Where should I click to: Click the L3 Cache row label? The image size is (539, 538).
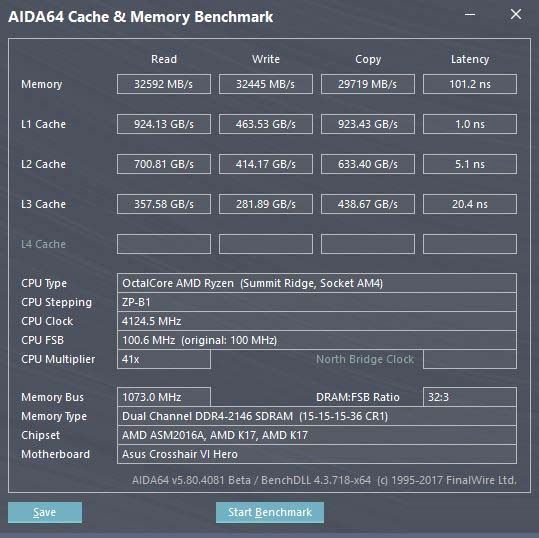click(43, 204)
